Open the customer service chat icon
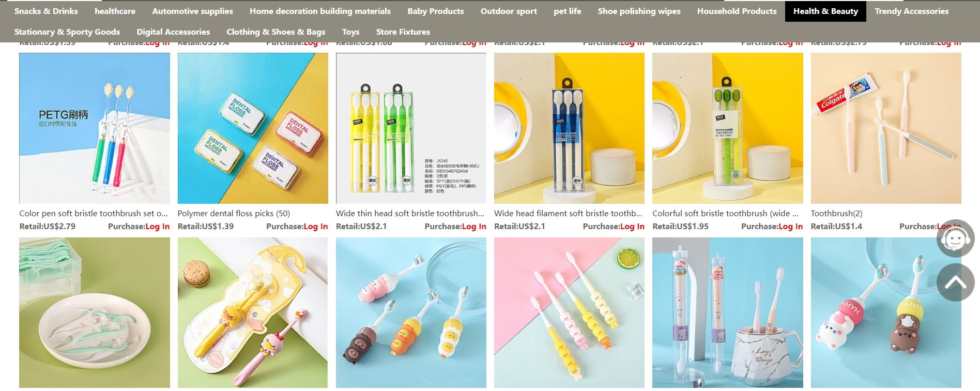Screen dimensions: 980x391 pos(955,238)
